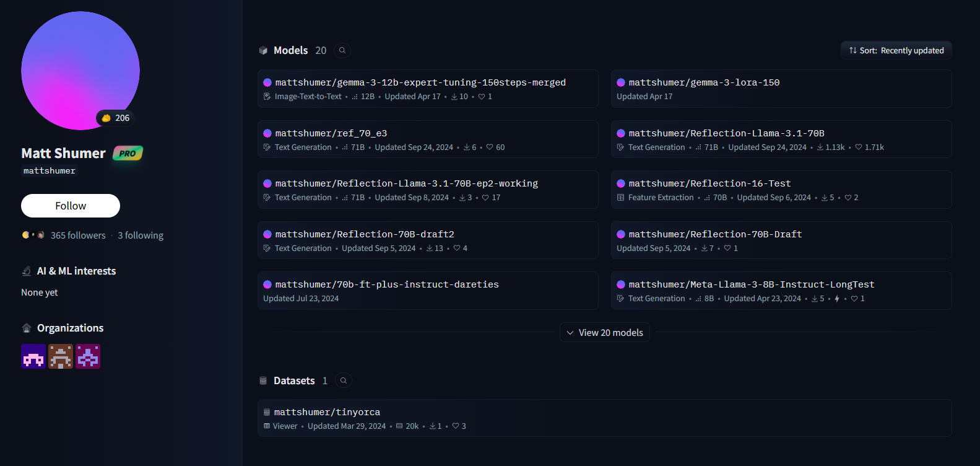The image size is (980, 466).
Task: Open the Sort: Recently updated dropdown
Action: pos(896,50)
